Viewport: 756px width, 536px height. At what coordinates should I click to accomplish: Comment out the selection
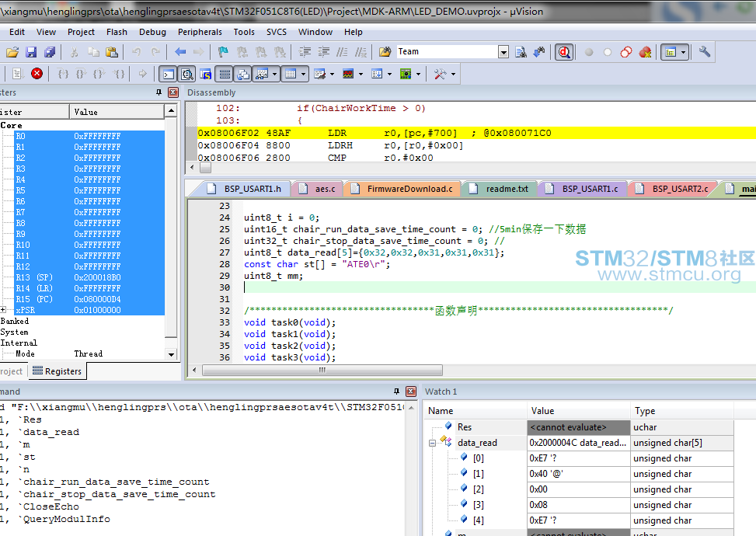click(343, 52)
